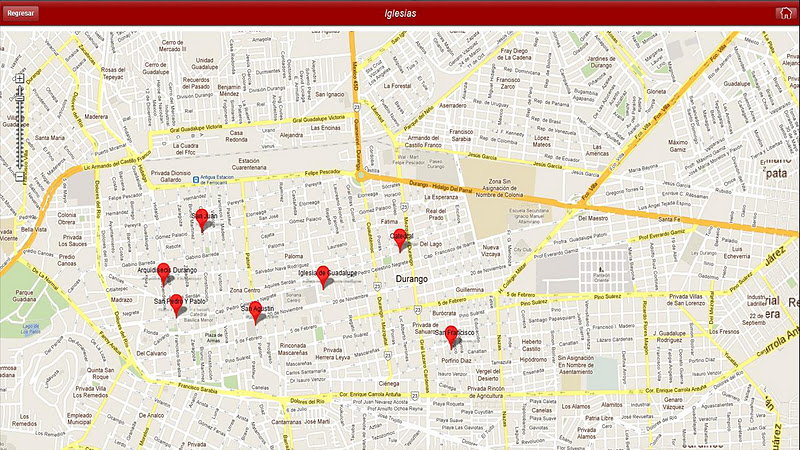Click the Casa Redonda label
The image size is (800, 450).
(236, 136)
